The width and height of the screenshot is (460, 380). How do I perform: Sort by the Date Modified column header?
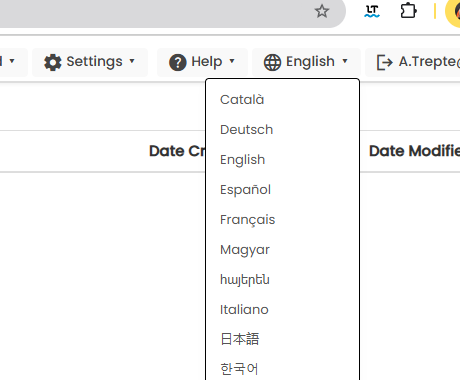(x=414, y=151)
